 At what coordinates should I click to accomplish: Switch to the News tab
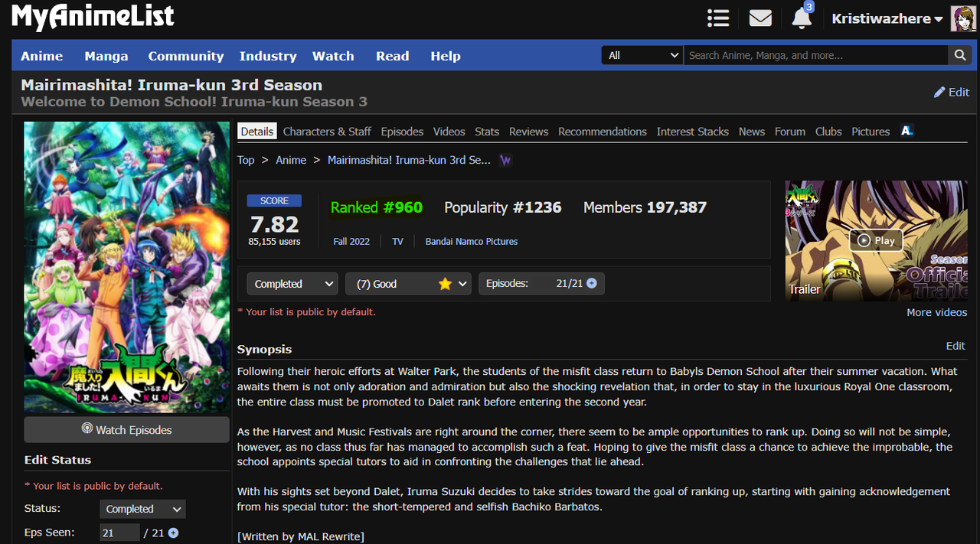[752, 132]
